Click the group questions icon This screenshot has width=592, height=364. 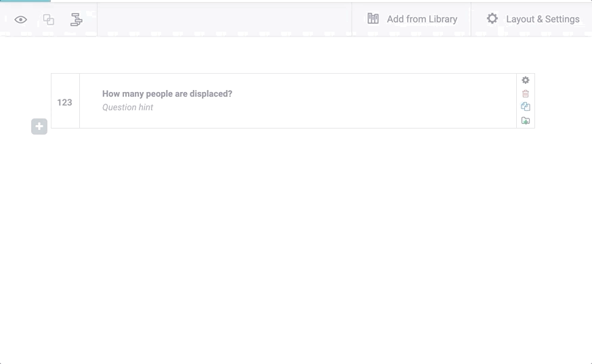49,20
